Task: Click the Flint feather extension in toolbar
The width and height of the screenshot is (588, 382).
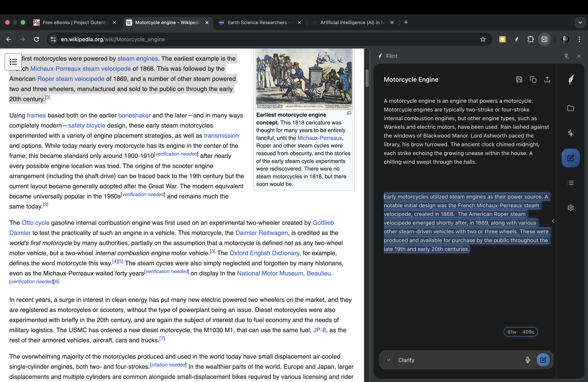Action: pos(516,39)
